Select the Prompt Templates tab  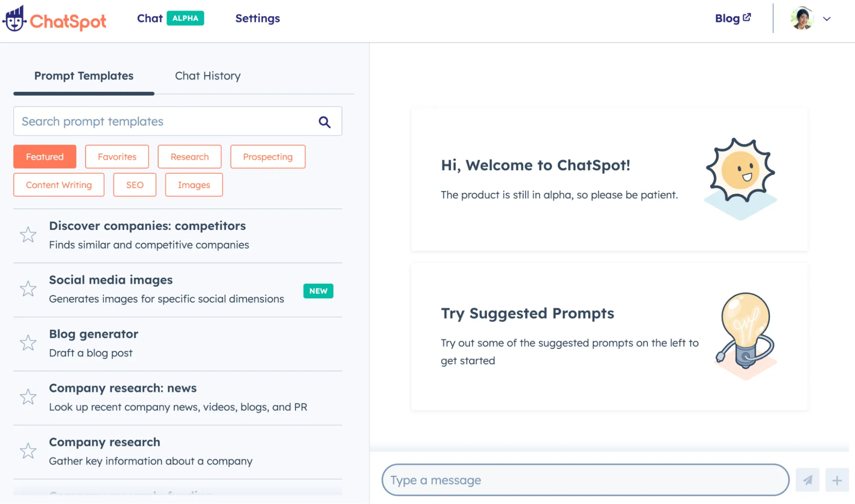click(x=84, y=76)
